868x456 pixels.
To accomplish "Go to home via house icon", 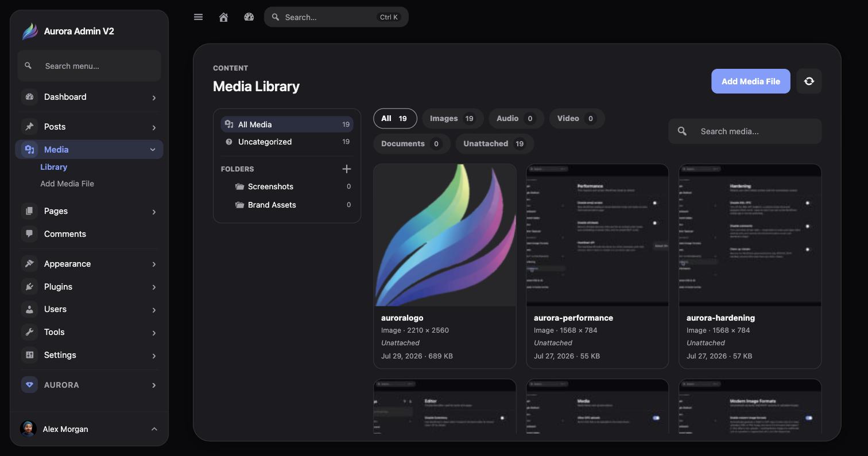I will 224,17.
